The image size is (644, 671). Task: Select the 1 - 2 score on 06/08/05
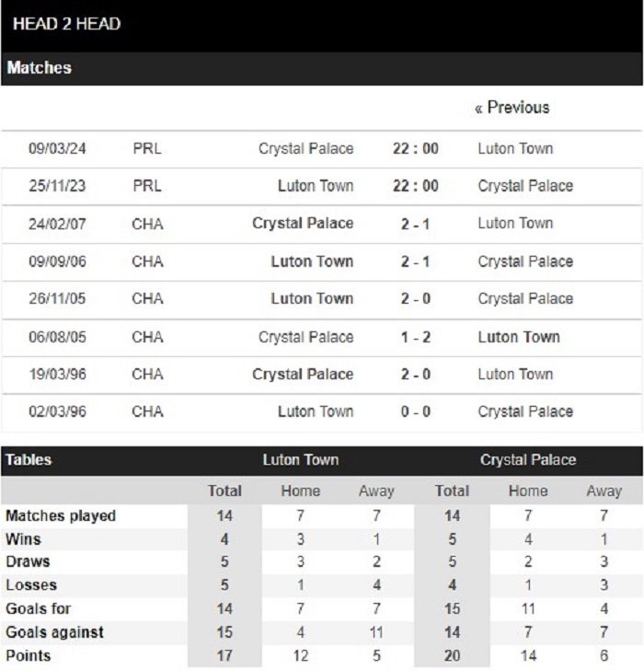(x=415, y=337)
